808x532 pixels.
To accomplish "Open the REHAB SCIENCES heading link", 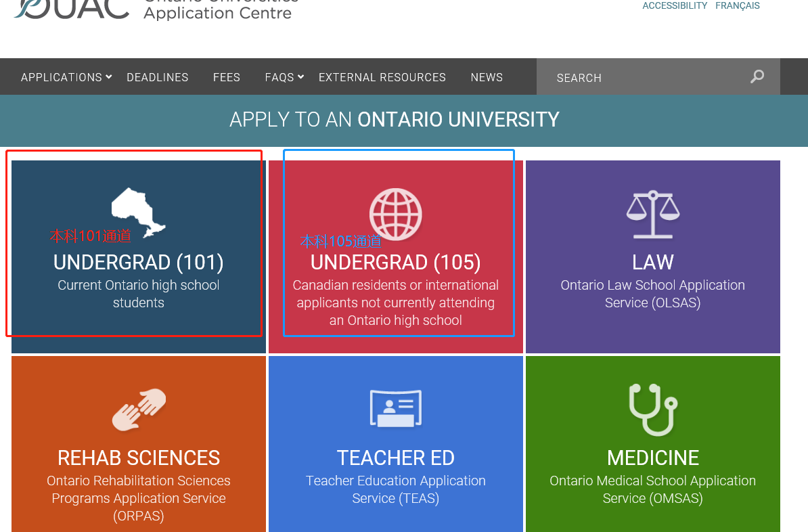I will click(139, 458).
